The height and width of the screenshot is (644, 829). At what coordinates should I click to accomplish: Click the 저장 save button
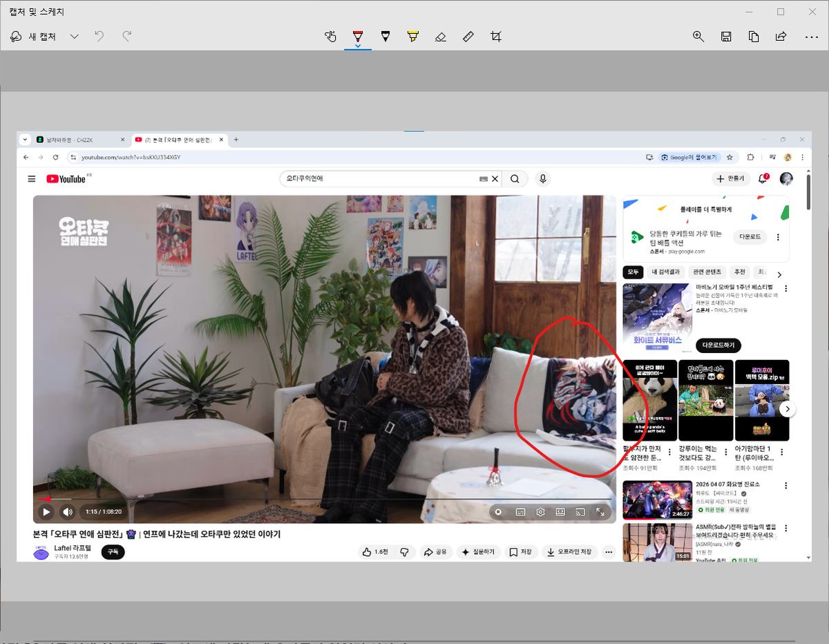click(x=521, y=552)
